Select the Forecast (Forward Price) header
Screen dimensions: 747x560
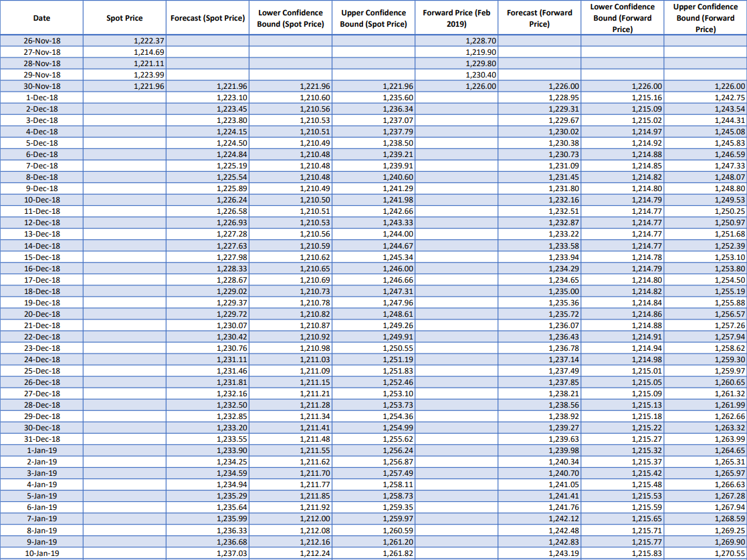pyautogui.click(x=539, y=18)
